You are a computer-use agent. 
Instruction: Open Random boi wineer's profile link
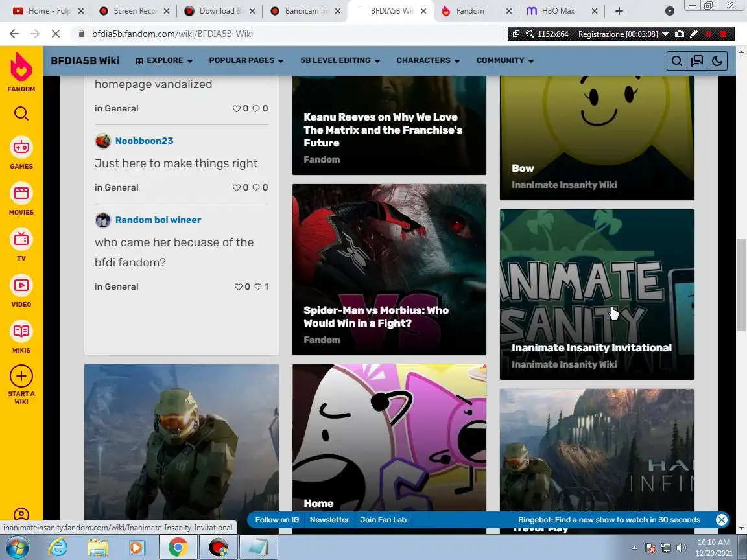click(158, 220)
